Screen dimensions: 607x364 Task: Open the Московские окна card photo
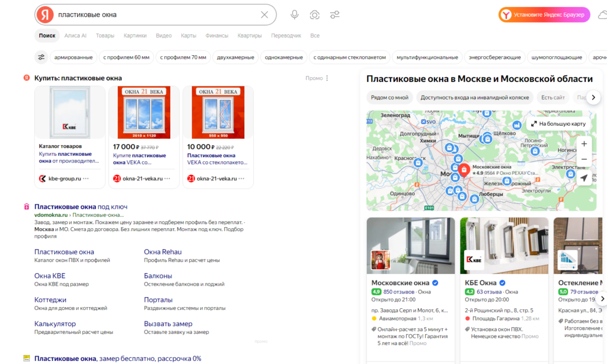(x=411, y=245)
